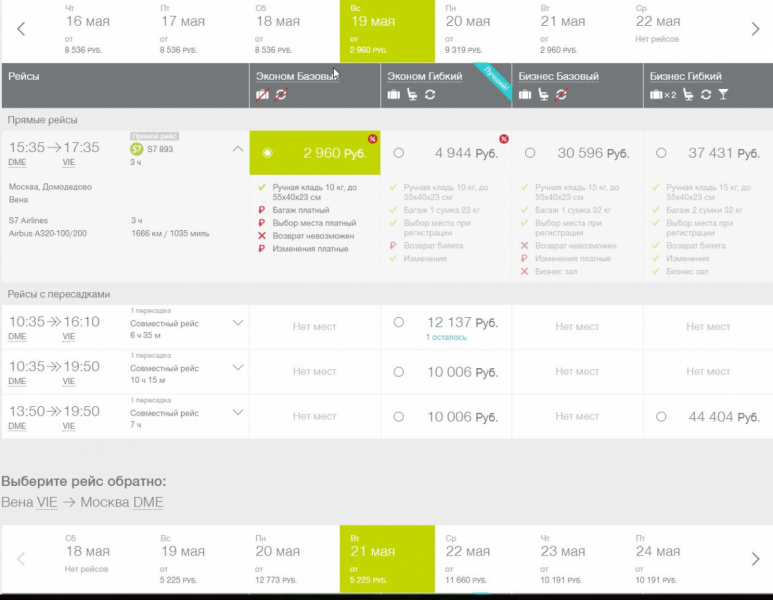Click previous arrow in return dates carousel
Screen dimensions: 773x600
(x=21, y=558)
